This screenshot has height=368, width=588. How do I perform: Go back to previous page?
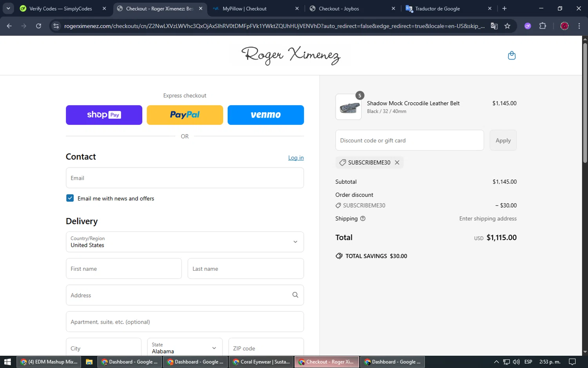[x=9, y=26]
